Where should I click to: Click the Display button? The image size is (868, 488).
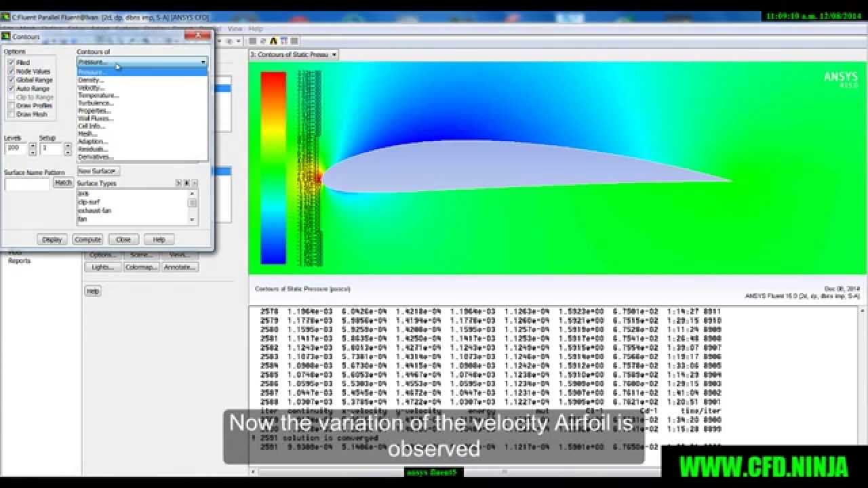[x=52, y=239]
